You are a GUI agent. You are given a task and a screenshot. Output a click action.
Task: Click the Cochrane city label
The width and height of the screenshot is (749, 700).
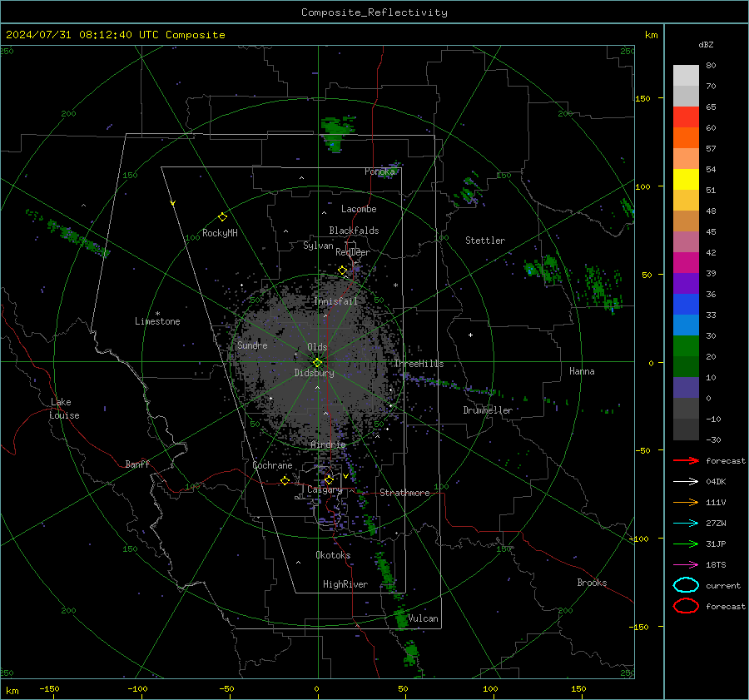272,465
